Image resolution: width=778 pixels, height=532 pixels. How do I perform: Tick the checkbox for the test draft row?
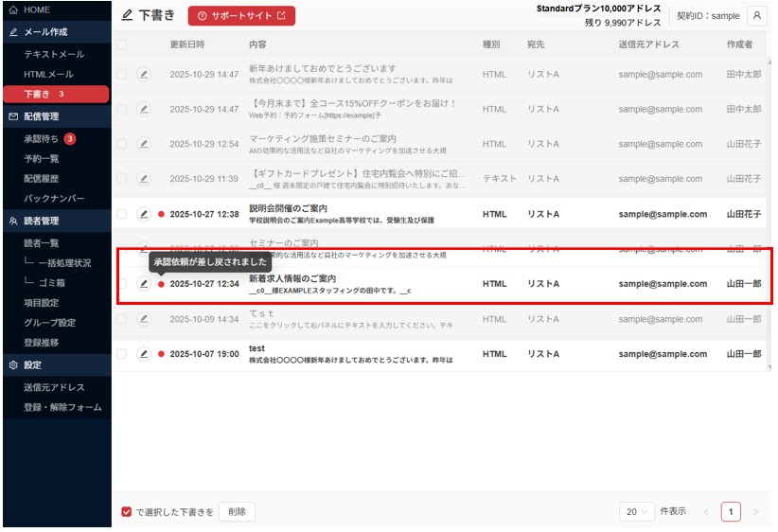121,354
